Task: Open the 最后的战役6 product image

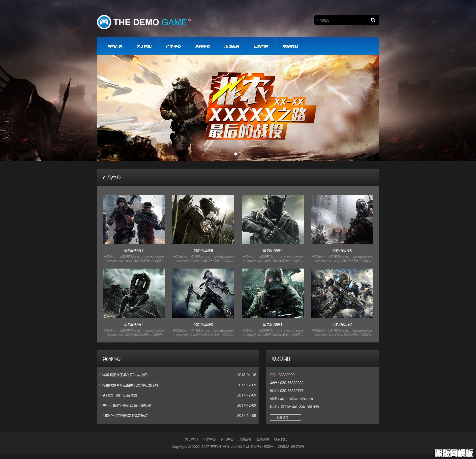Action: tap(272, 219)
